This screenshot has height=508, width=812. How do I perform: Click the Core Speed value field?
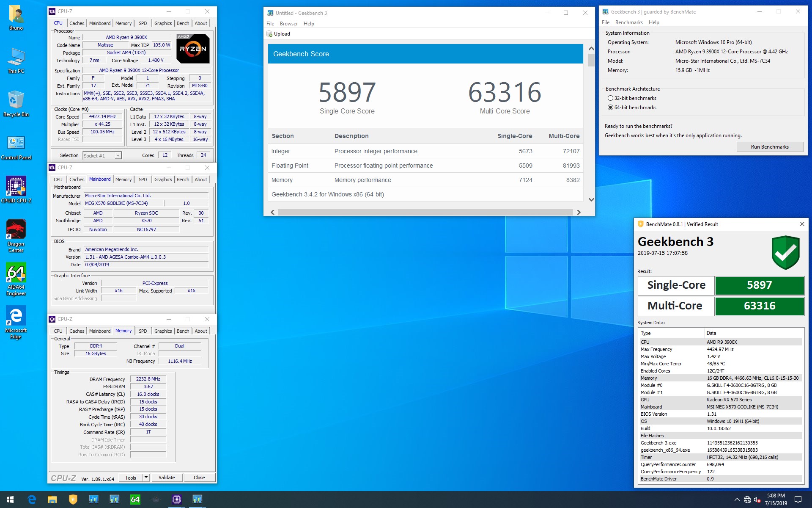(102, 117)
